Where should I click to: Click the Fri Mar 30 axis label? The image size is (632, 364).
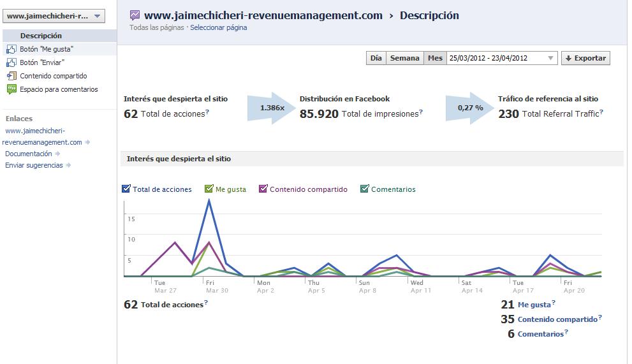[217, 287]
